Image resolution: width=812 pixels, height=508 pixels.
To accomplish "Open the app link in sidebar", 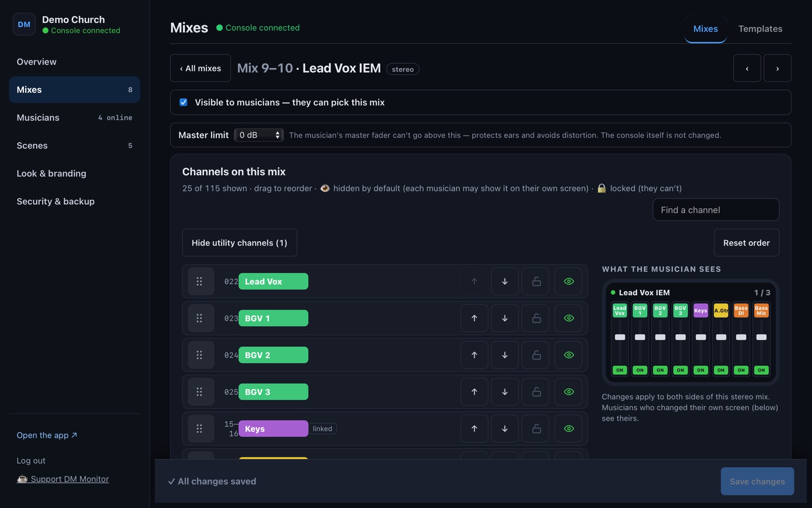I will point(47,435).
